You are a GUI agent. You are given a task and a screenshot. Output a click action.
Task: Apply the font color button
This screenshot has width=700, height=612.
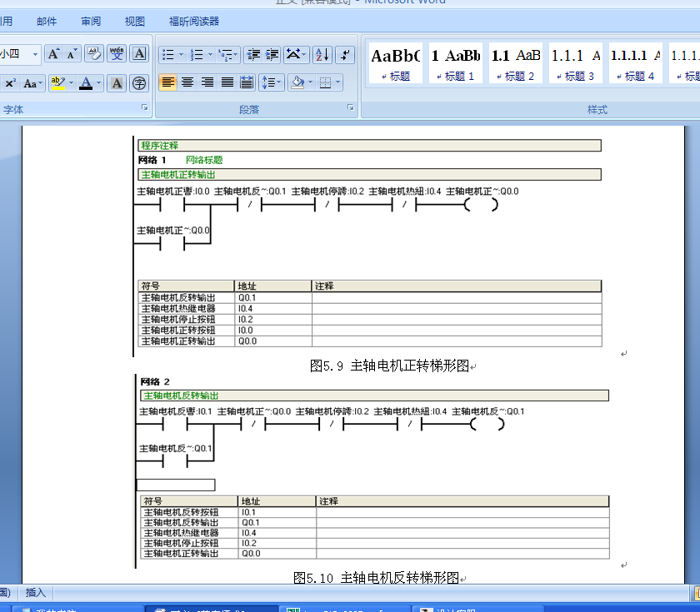[86, 83]
